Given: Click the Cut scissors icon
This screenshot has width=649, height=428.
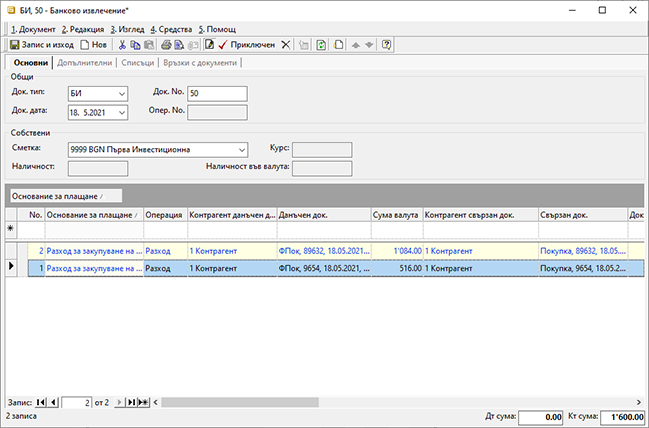Looking at the screenshot, I should tap(122, 45).
